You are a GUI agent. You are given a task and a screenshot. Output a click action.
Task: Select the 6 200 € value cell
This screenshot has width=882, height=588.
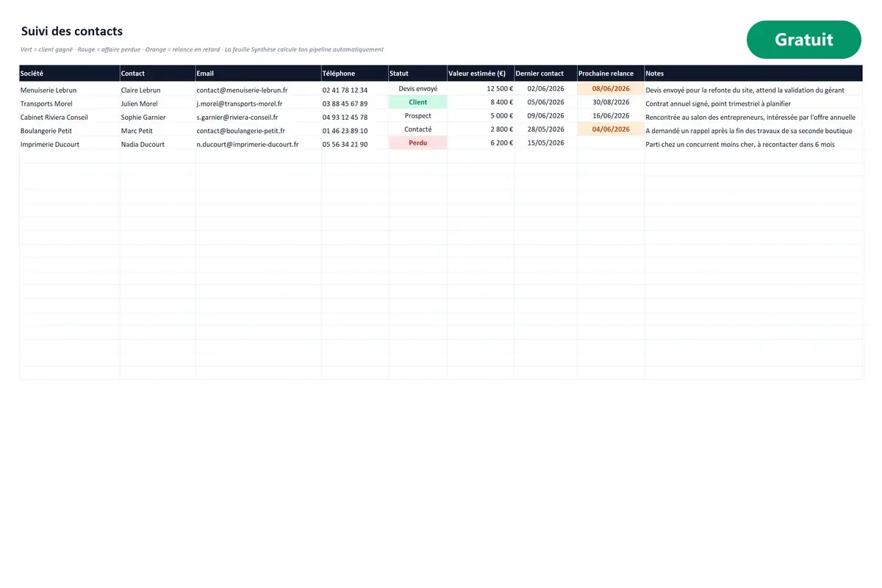481,143
